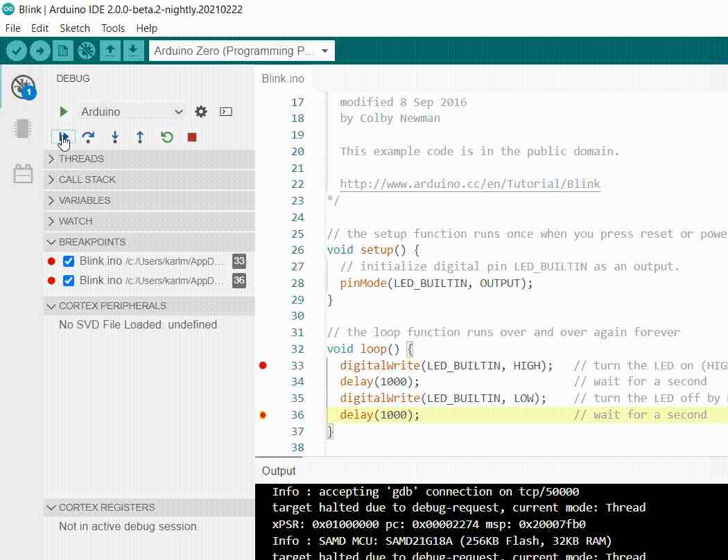
Task: Click the Restart debug session icon
Action: click(166, 137)
